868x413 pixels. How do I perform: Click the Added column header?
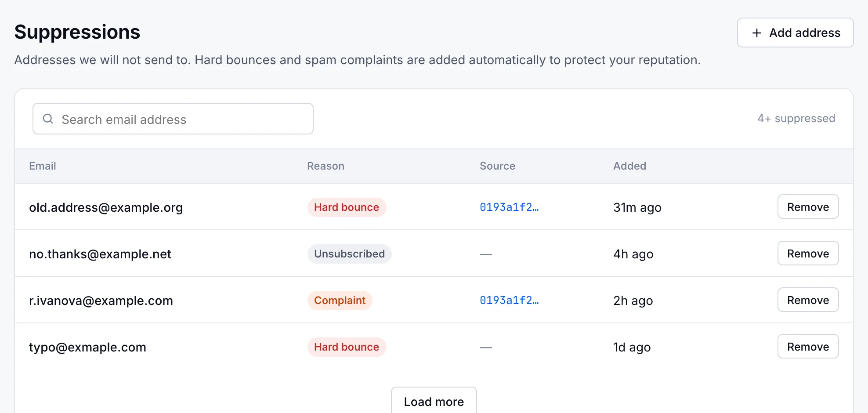(629, 166)
